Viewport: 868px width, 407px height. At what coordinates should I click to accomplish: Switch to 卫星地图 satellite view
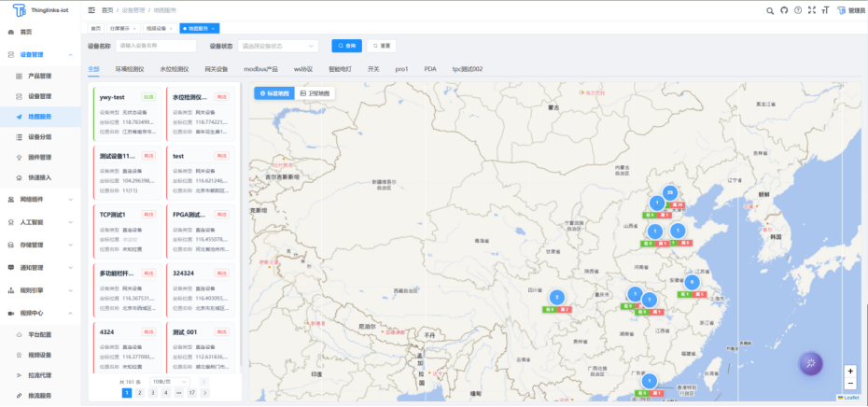pos(315,93)
